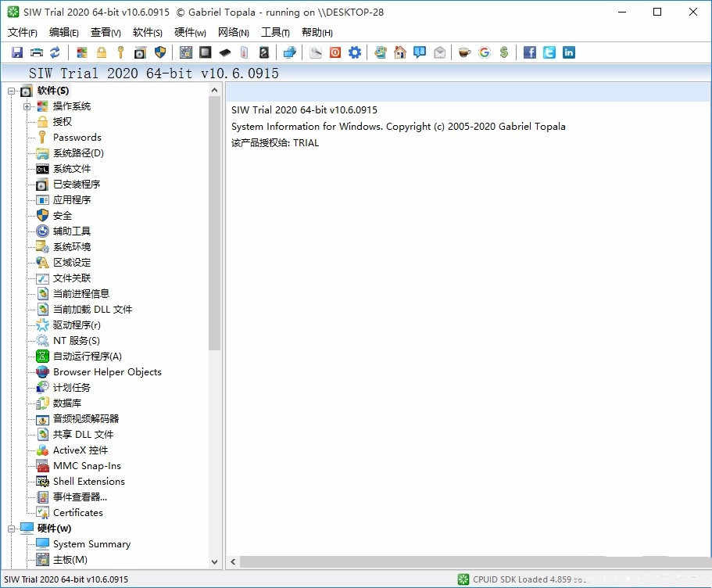Select 应用程序 in the tree
The image size is (712, 588).
(72, 200)
